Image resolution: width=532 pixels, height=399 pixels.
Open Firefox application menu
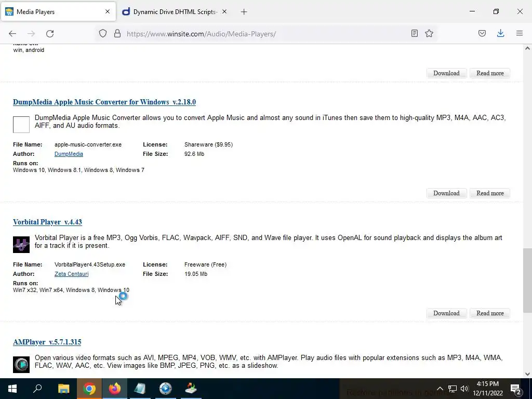(520, 33)
